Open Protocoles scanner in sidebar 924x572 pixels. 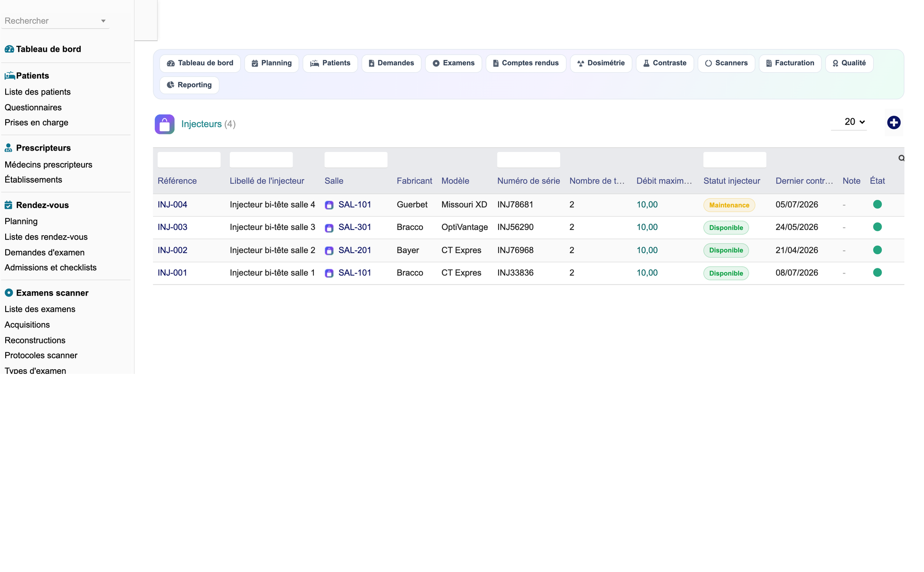pos(41,355)
